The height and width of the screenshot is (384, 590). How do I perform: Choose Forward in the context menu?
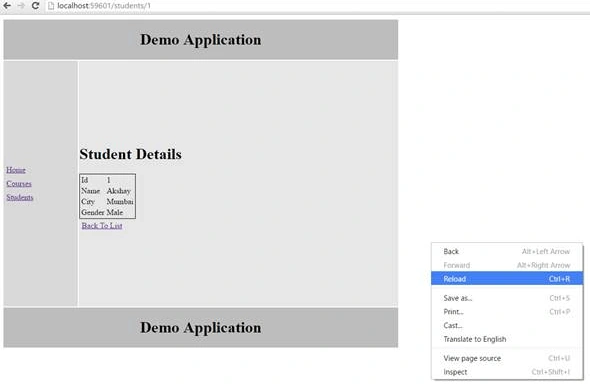[507, 265]
